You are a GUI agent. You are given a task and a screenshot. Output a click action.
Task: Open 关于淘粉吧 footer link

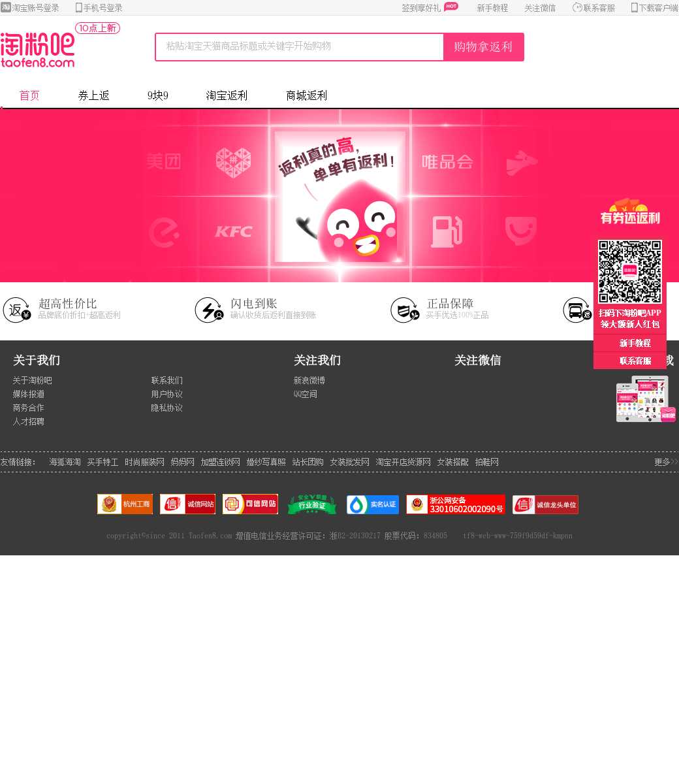click(x=32, y=380)
